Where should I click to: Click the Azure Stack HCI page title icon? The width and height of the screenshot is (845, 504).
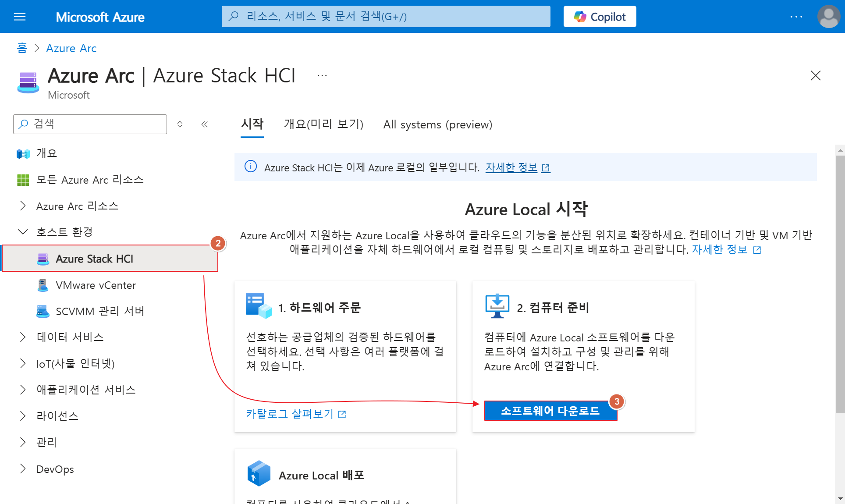pos(28,82)
